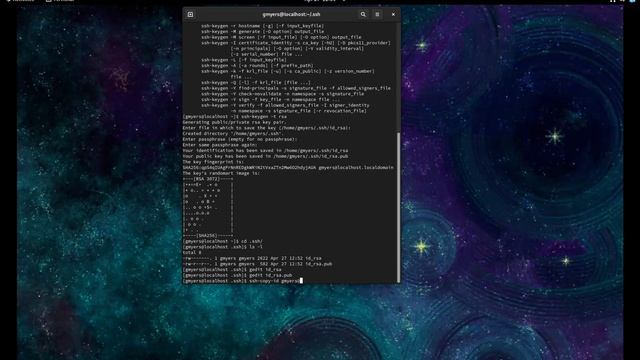Click the 'cd .ssh/' command line
640x360 pixels.
click(222, 242)
